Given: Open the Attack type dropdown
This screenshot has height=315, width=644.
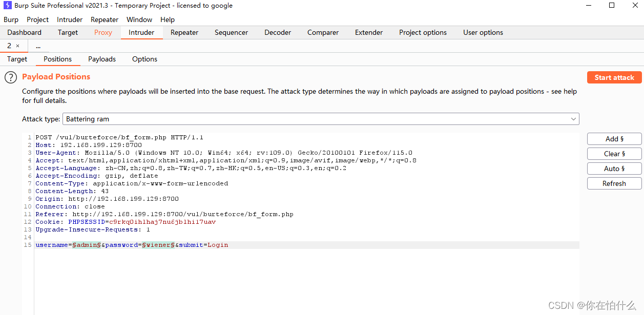Looking at the screenshot, I should [321, 119].
